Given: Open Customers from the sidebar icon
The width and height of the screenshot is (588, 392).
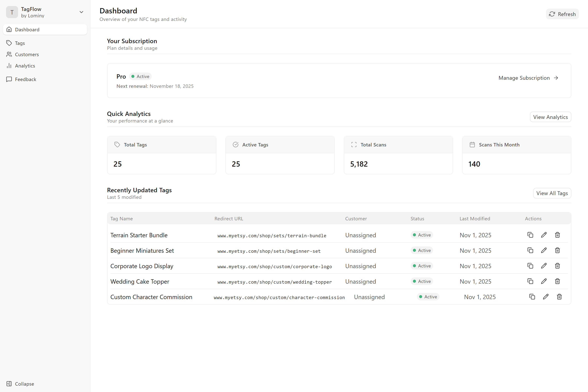Looking at the screenshot, I should 9,54.
